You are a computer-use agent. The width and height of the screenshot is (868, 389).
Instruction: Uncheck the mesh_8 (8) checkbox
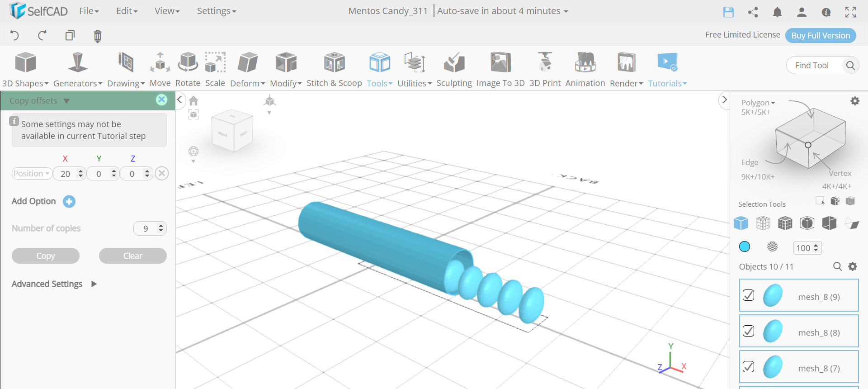748,331
